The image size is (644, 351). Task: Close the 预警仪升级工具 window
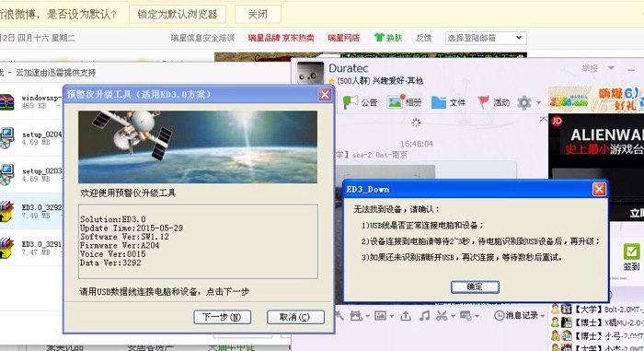click(x=325, y=95)
